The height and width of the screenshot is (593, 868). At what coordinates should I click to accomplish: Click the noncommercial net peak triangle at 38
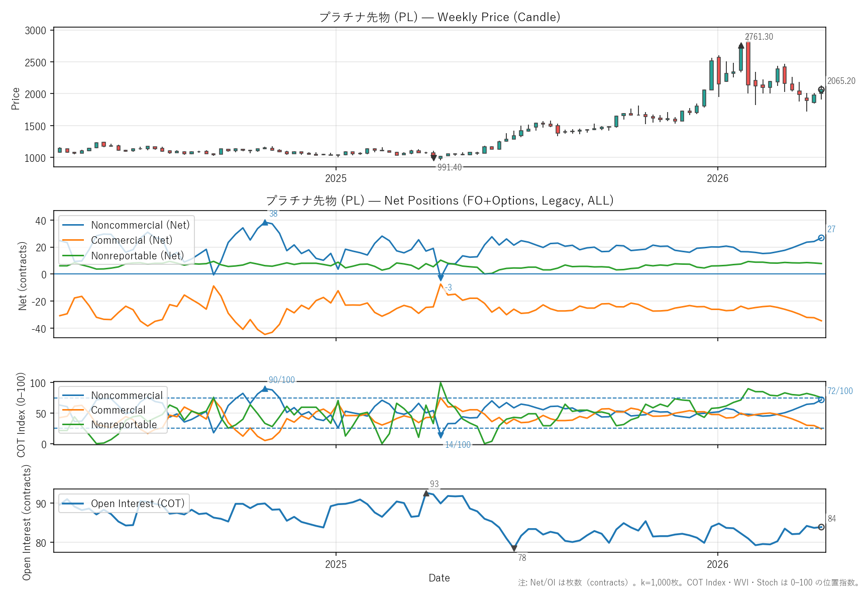tap(265, 222)
